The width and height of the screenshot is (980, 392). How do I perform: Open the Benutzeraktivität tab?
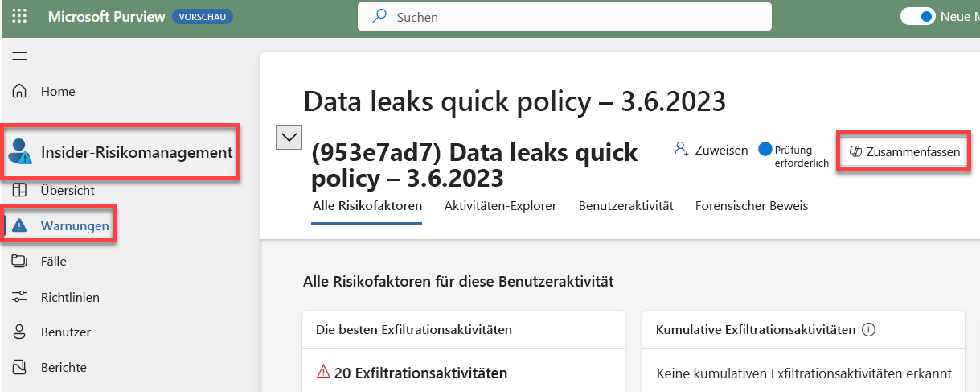pos(625,206)
